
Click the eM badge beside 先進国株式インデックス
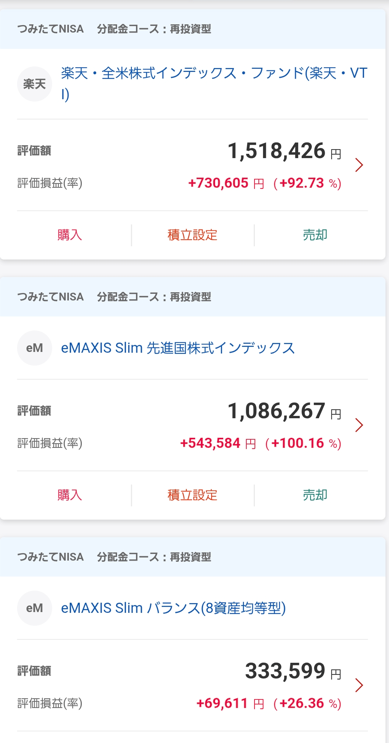coord(35,348)
